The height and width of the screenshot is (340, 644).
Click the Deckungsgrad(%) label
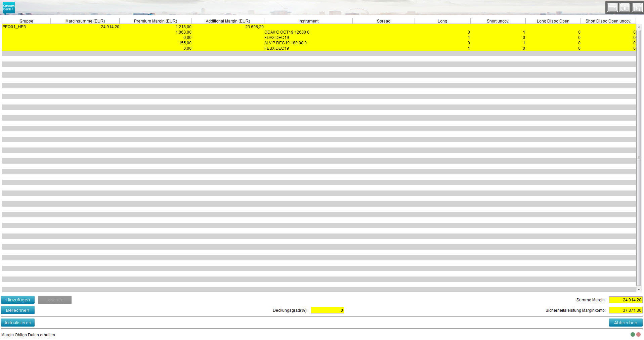290,310
